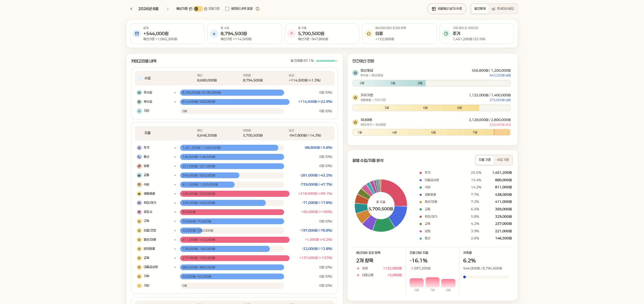The height and width of the screenshot is (304, 644).
Task: Click the 생활용품 category basket icon
Action: click(x=139, y=194)
